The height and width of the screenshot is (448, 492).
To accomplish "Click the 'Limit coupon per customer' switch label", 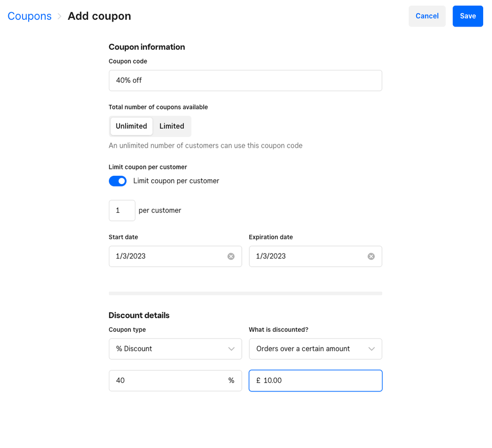I will [x=176, y=181].
